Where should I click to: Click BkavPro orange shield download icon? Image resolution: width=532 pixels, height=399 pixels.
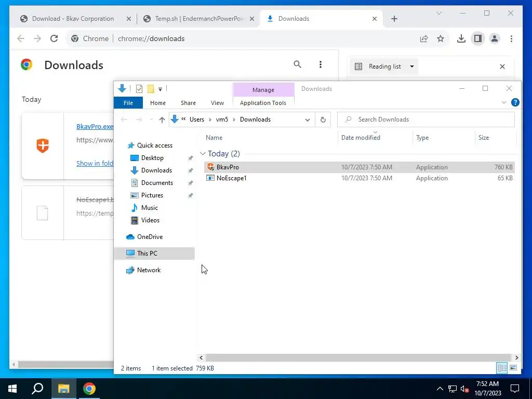click(x=43, y=145)
